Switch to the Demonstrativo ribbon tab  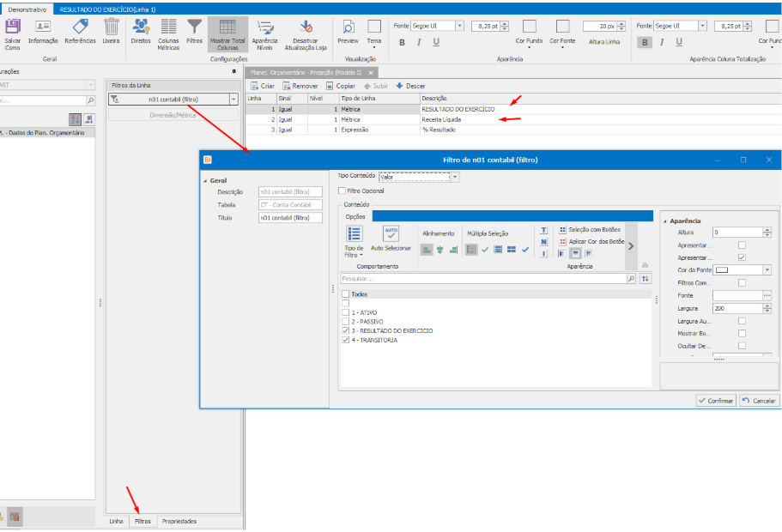(x=27, y=9)
